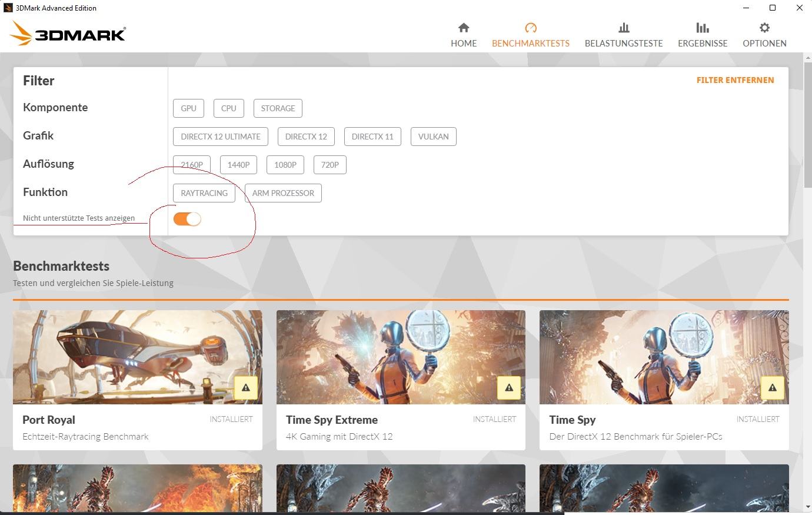Enable the GPU component filter

[189, 108]
